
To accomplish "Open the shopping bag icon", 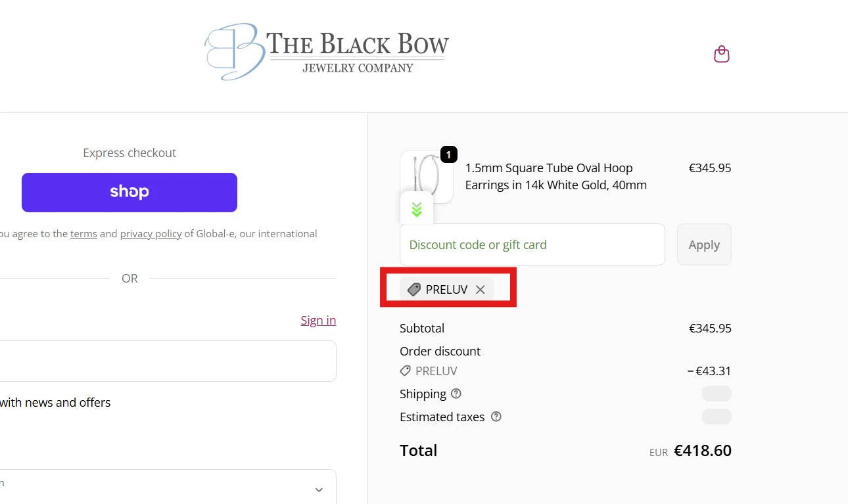I will point(721,54).
